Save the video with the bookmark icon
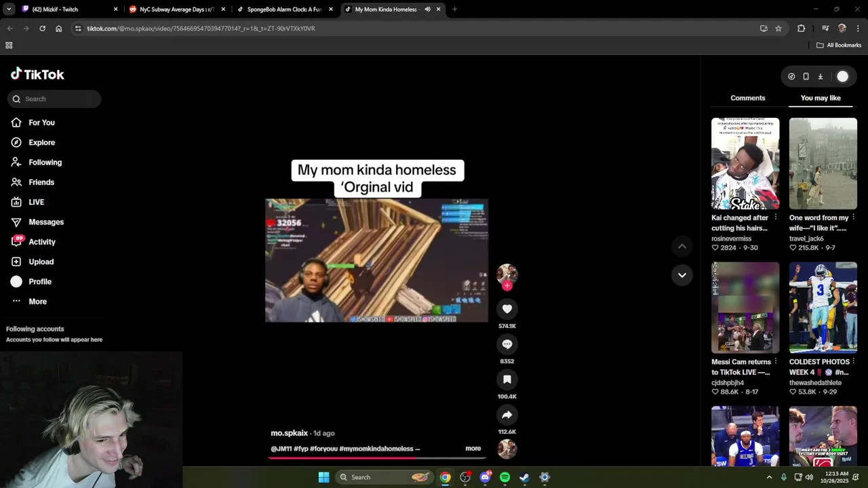This screenshot has width=868, height=488. click(507, 380)
